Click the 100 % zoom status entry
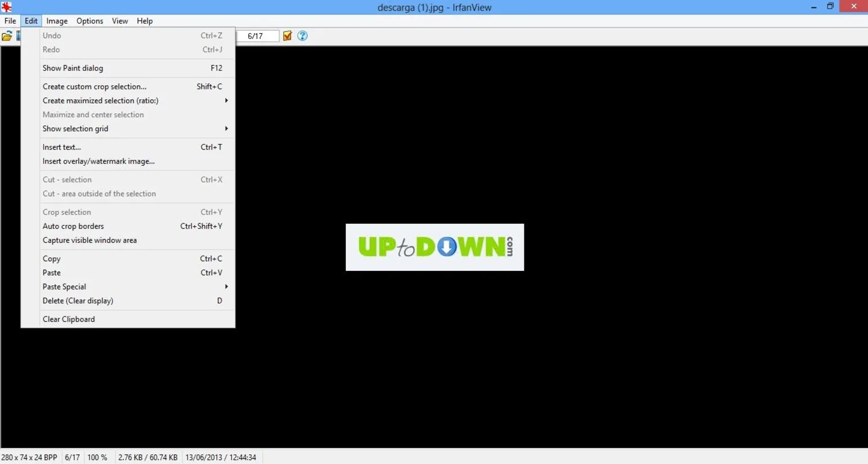The image size is (868, 464). point(97,457)
